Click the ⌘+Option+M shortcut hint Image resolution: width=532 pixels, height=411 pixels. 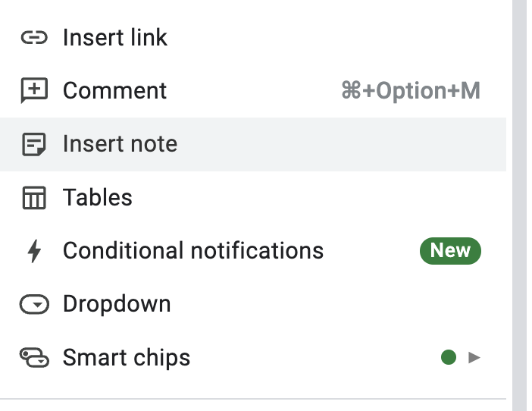pos(411,91)
